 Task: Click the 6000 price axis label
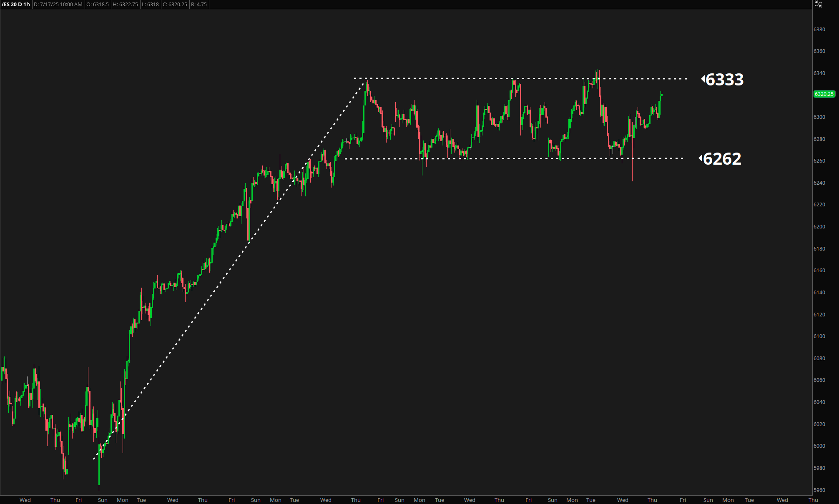(x=819, y=446)
